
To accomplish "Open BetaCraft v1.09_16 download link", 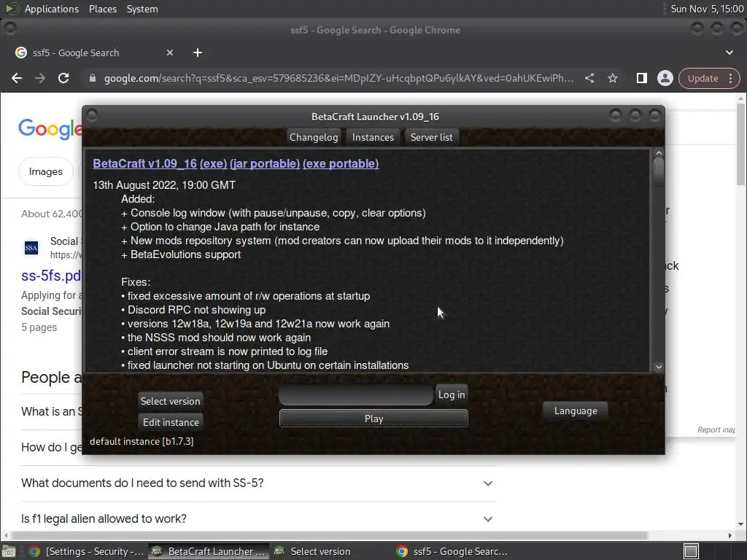I will [145, 164].
